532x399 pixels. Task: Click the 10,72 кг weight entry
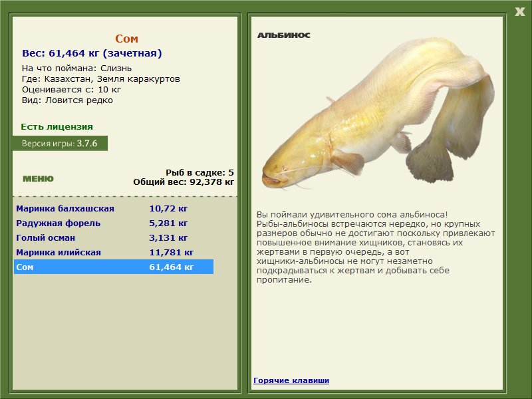[x=168, y=208]
